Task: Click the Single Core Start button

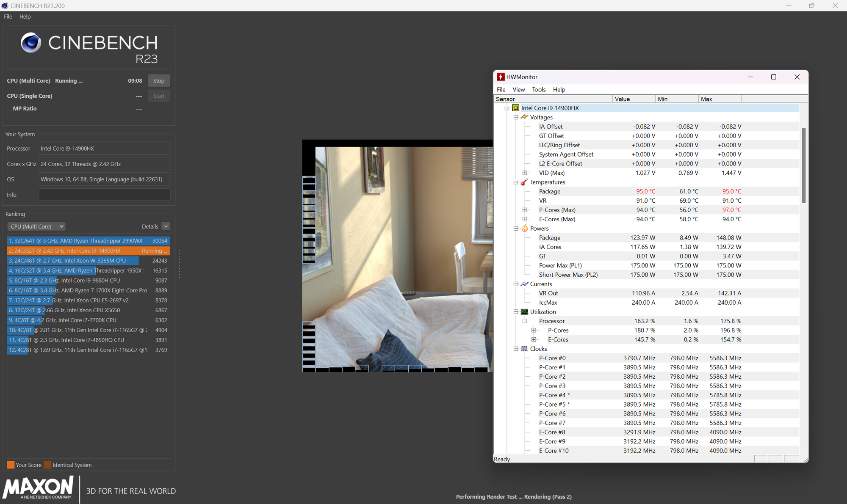Action: 159,96
